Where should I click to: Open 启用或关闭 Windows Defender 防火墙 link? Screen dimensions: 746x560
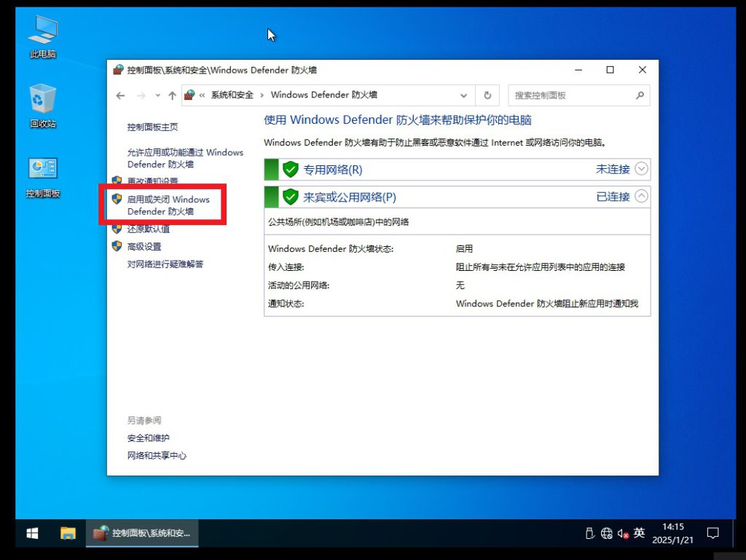168,205
